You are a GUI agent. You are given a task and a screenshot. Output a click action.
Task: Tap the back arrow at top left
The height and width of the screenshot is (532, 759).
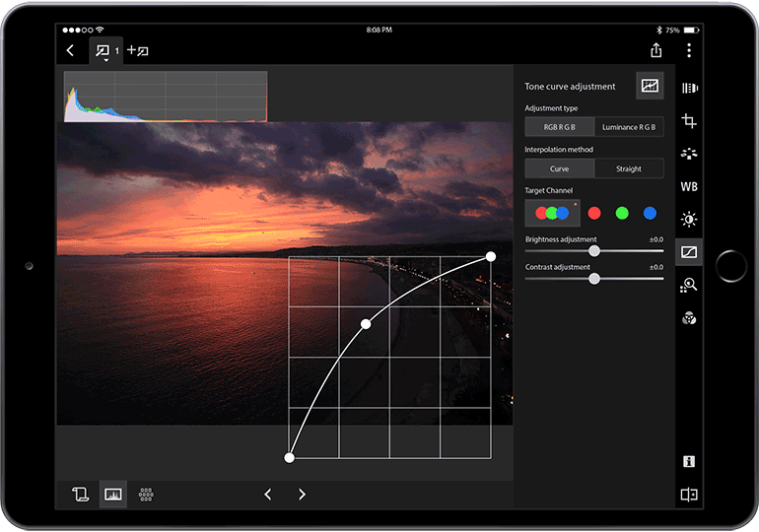tap(70, 50)
